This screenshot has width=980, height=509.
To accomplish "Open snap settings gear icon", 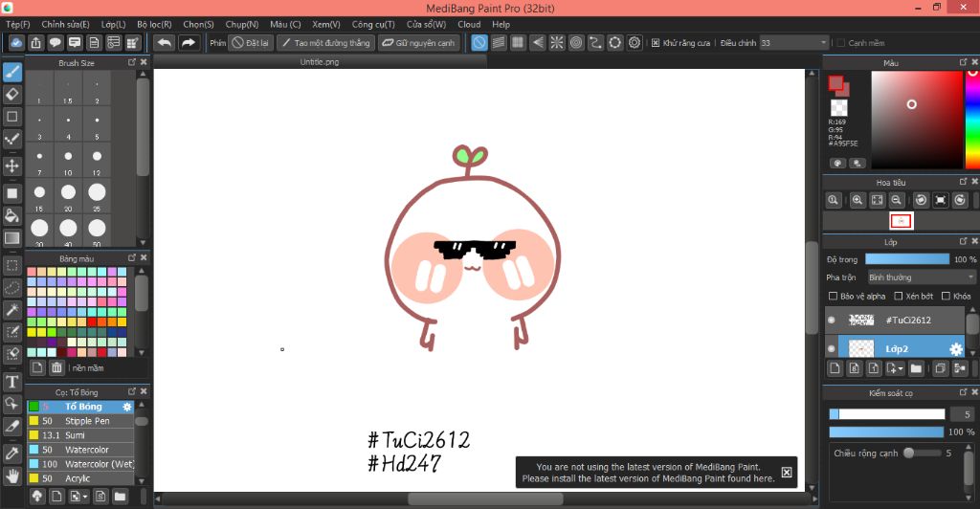I will tap(635, 42).
